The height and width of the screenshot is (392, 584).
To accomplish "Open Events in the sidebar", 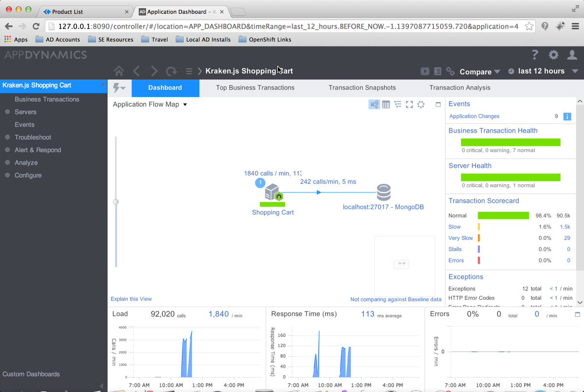I will tap(24, 124).
